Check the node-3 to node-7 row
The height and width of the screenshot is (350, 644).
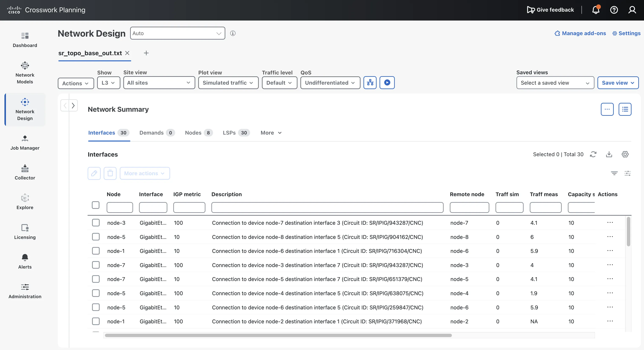(96, 222)
